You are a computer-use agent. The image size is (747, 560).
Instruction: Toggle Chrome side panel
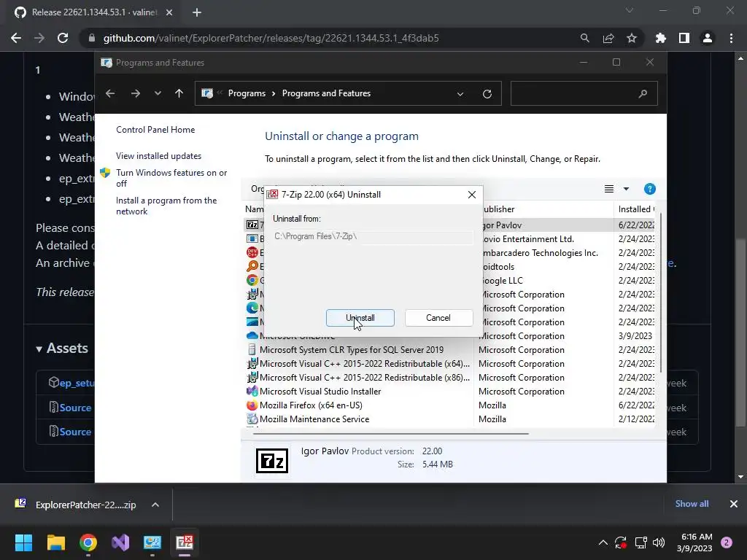(684, 38)
